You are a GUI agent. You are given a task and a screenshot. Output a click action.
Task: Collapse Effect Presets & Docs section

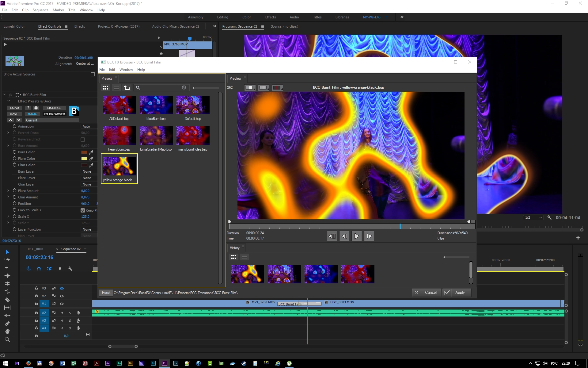point(9,101)
